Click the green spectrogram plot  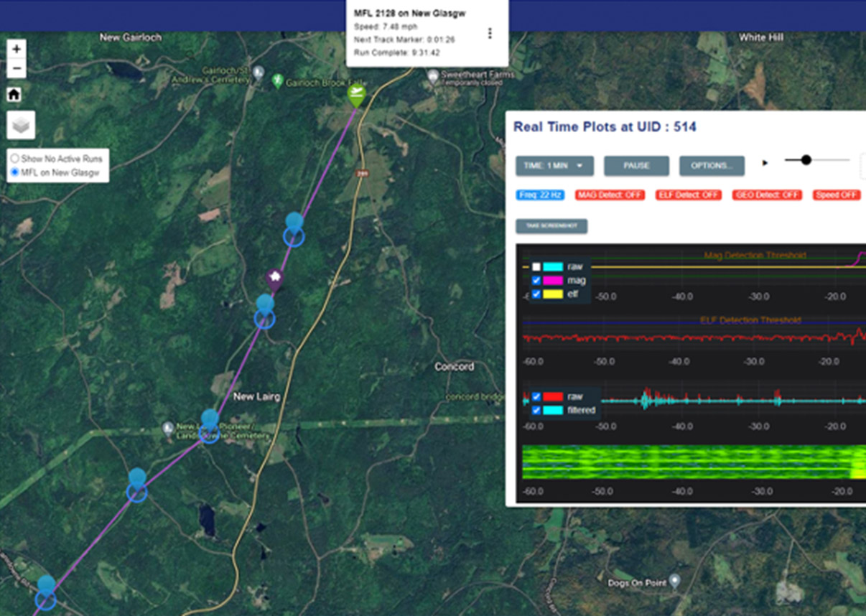click(694, 462)
